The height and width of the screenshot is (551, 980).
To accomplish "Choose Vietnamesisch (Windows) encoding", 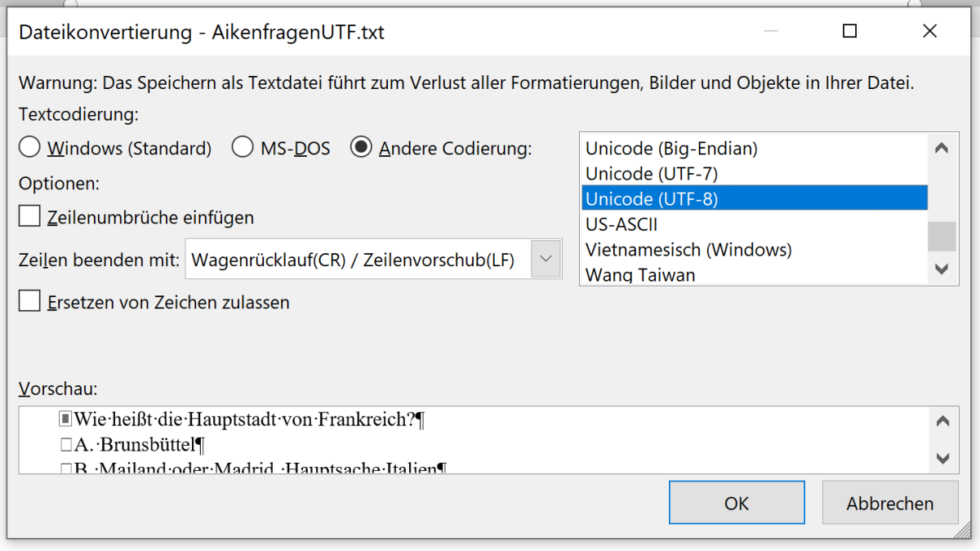I will point(688,249).
